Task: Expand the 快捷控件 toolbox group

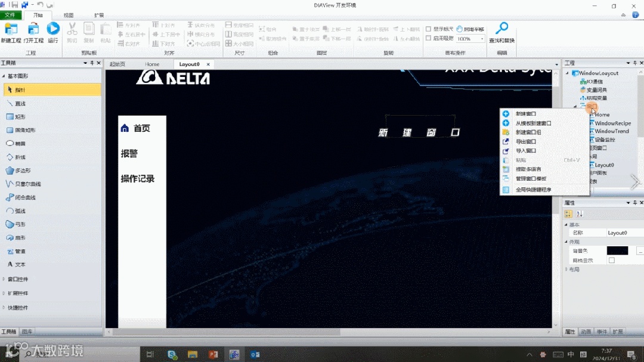Action: point(4,307)
